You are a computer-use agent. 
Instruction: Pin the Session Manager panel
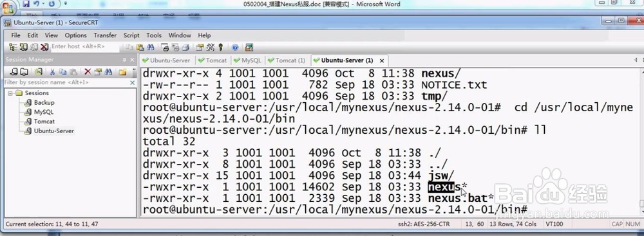[124, 60]
